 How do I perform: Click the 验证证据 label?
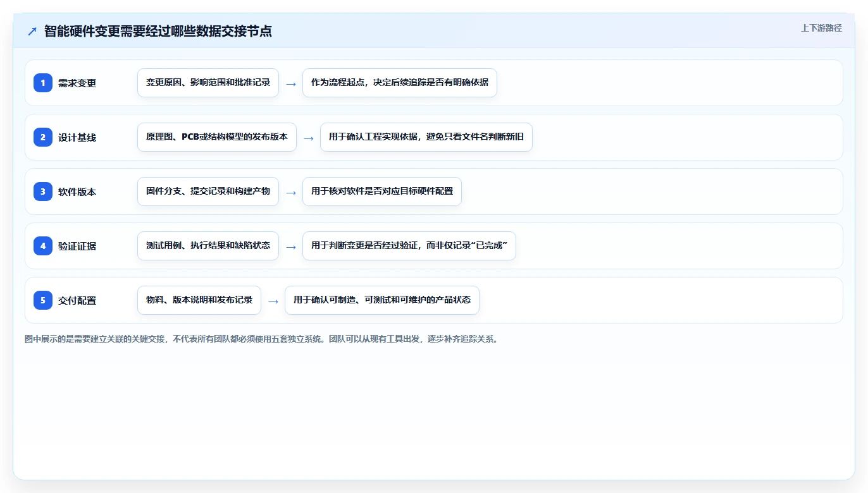[77, 246]
